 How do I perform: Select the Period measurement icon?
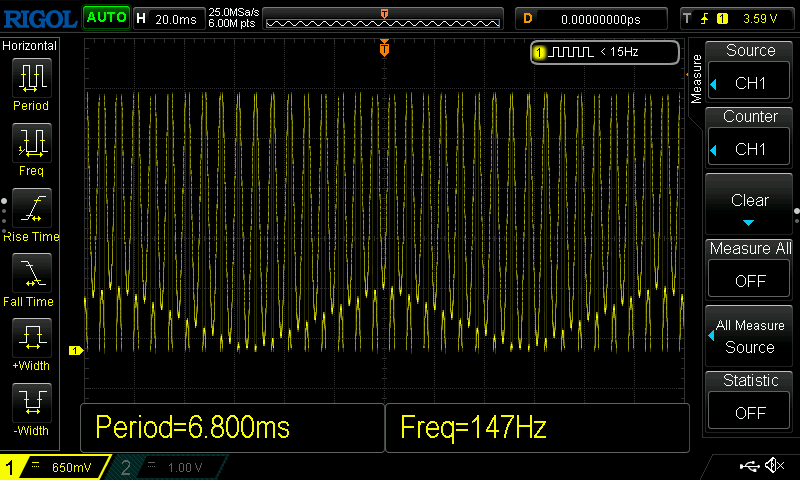click(x=32, y=78)
